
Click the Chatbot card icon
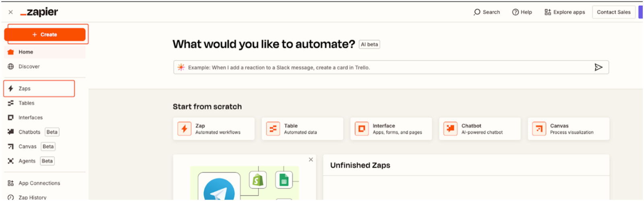(x=450, y=129)
